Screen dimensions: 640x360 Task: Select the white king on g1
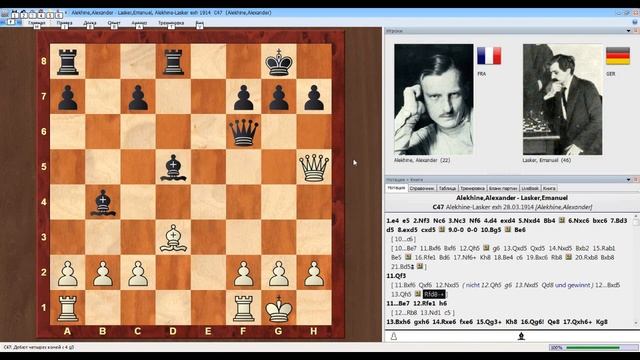[279, 308]
